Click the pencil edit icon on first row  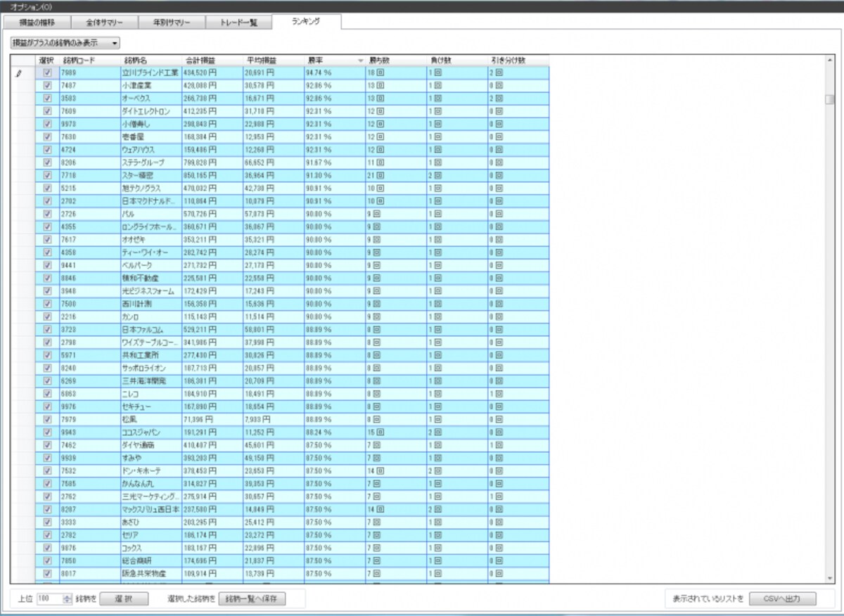[x=19, y=73]
